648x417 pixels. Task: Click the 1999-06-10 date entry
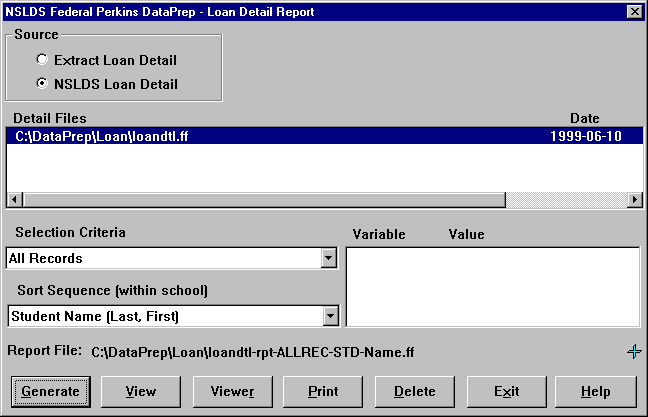click(x=586, y=136)
